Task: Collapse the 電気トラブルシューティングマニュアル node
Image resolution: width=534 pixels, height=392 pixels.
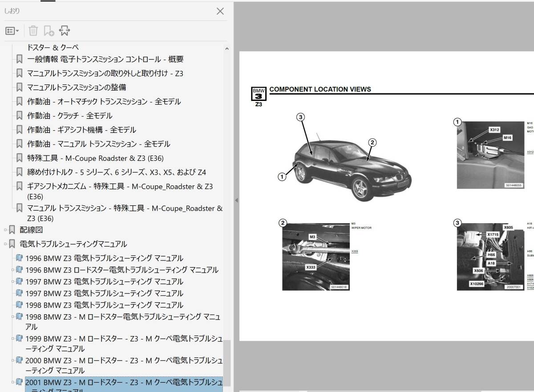Action: pyautogui.click(x=5, y=244)
